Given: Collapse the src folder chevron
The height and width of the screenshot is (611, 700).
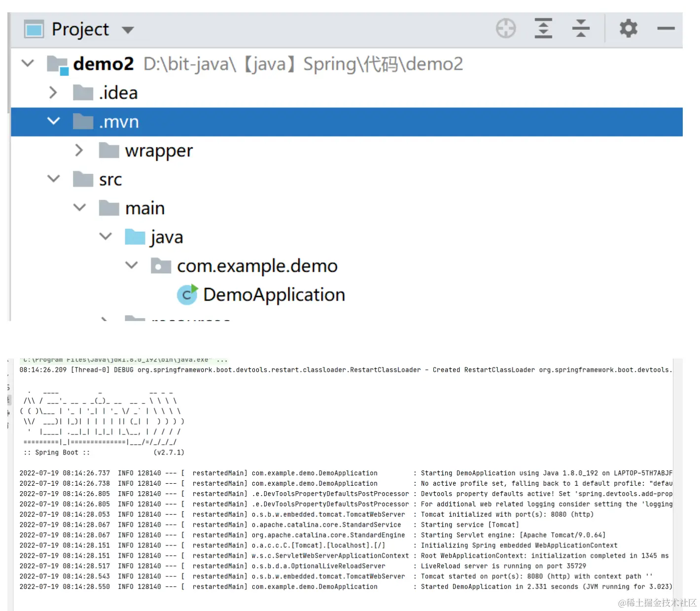Looking at the screenshot, I should point(53,179).
